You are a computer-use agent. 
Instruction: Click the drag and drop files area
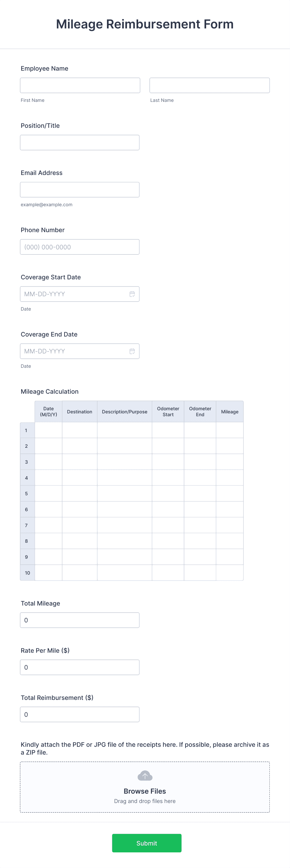[144, 801]
